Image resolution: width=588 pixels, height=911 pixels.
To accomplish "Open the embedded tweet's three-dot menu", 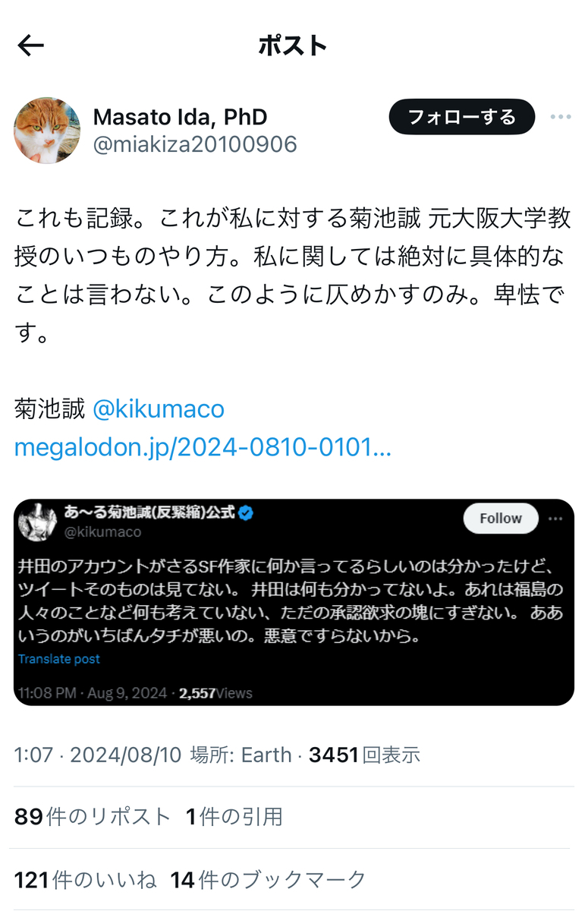I will tap(556, 519).
